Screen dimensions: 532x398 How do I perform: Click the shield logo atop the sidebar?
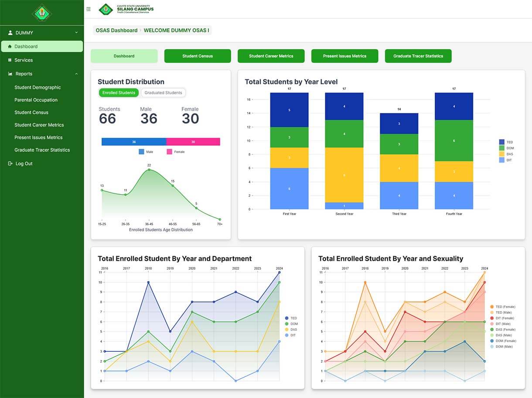42,13
